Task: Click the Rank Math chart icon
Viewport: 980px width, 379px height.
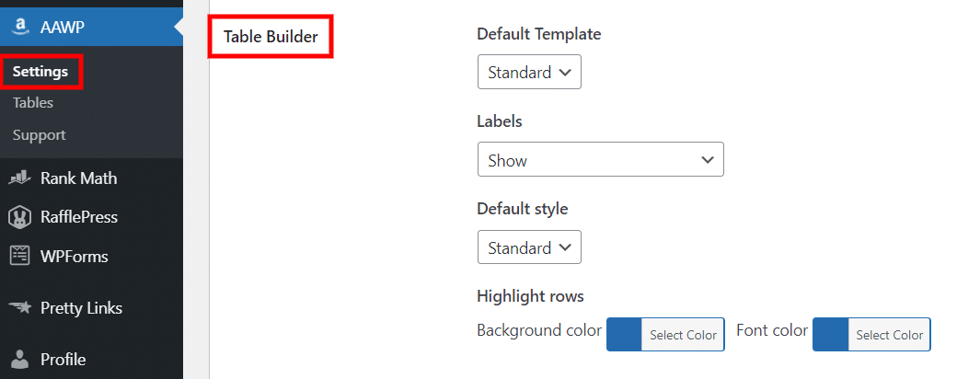Action: click(19, 178)
